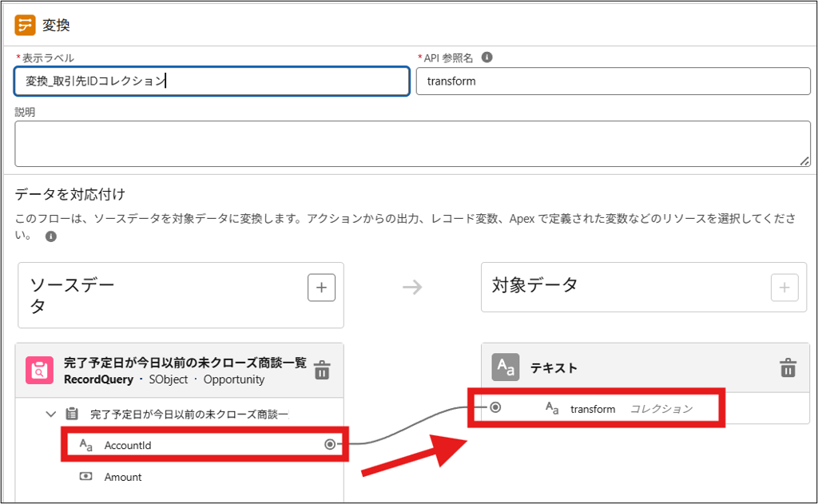Image resolution: width=818 pixels, height=504 pixels.
Task: Click the 完了予定日が今日以前の未クローズ商談一覧 resource title
Action: click(x=185, y=363)
